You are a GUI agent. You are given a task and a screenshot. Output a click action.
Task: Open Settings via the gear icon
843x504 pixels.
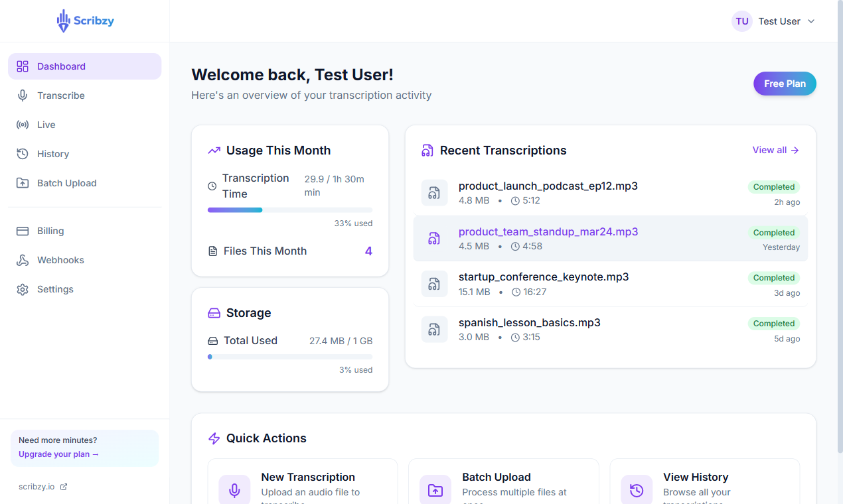click(x=23, y=289)
